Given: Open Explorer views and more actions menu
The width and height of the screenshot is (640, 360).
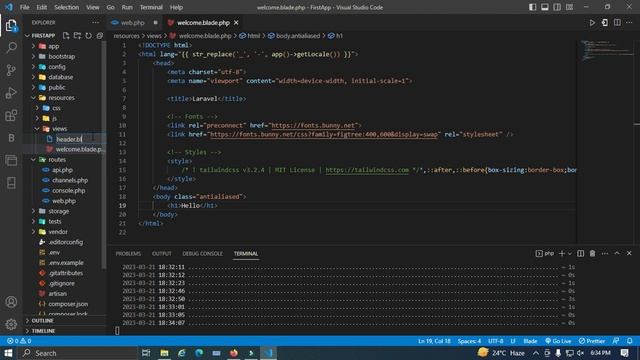Looking at the screenshot, I should (96, 22).
